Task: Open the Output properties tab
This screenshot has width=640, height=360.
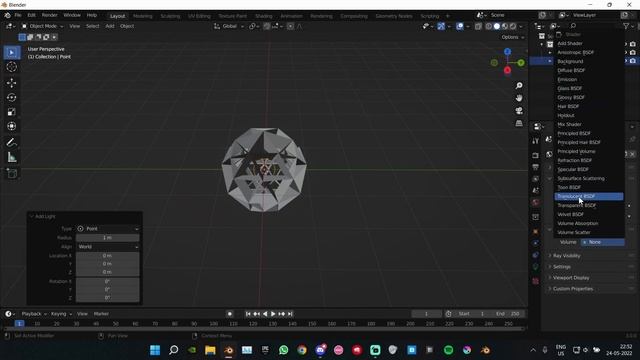Action: tap(536, 167)
